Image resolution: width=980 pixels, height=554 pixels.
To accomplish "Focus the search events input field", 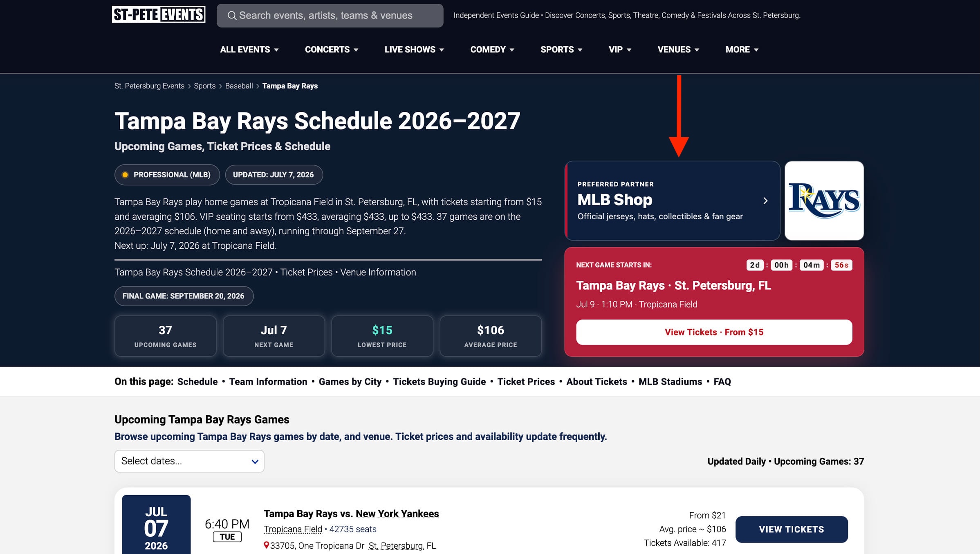I will coord(330,16).
